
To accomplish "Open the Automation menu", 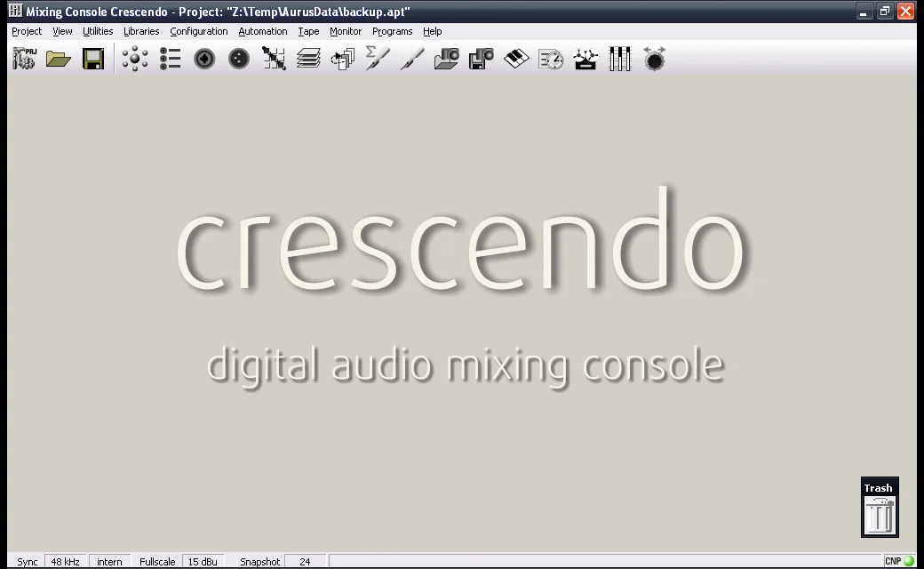I will [263, 31].
